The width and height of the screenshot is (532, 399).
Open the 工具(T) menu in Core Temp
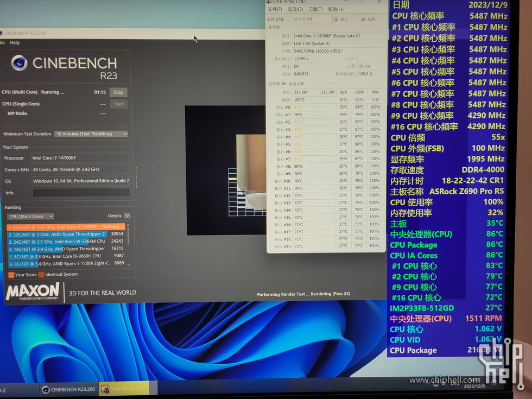coord(315,9)
